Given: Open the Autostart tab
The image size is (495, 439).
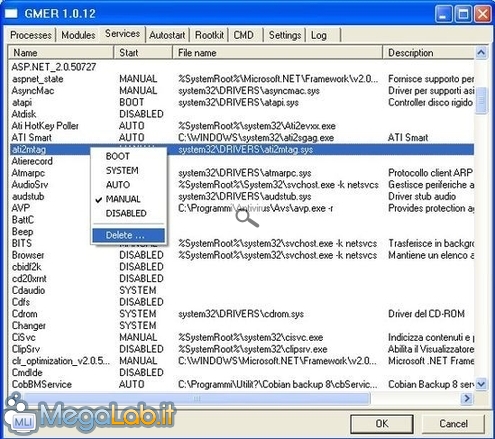Looking at the screenshot, I should pyautogui.click(x=167, y=35).
